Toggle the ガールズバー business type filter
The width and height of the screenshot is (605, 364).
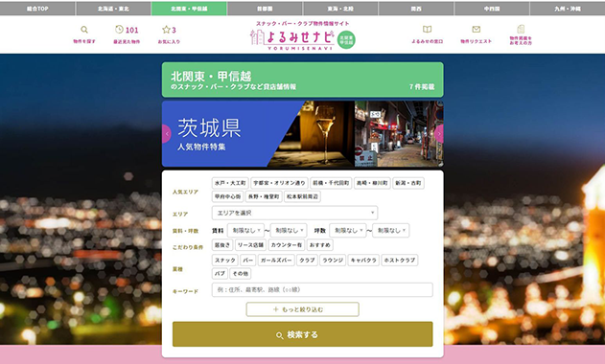coord(276,261)
